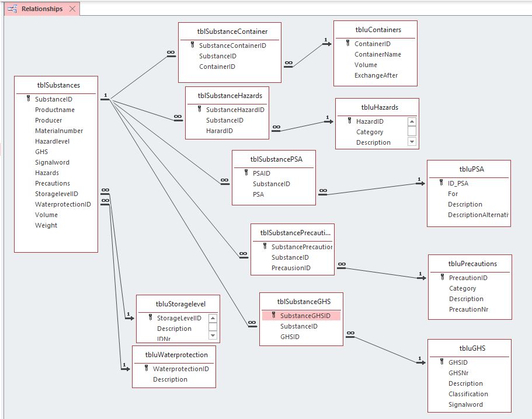Select Producer field in tblSubstances
Viewport: 532px width, 419px height.
(48, 120)
